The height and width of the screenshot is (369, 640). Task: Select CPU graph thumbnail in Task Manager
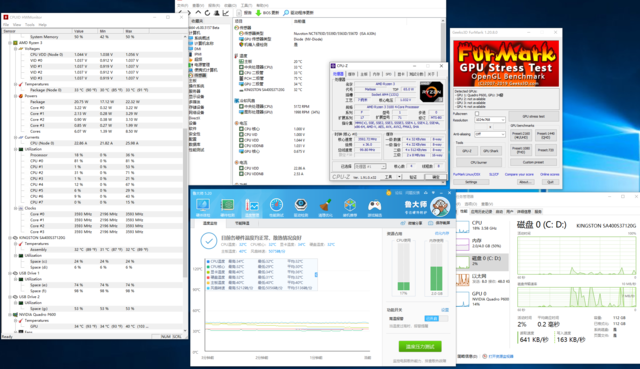(x=462, y=227)
